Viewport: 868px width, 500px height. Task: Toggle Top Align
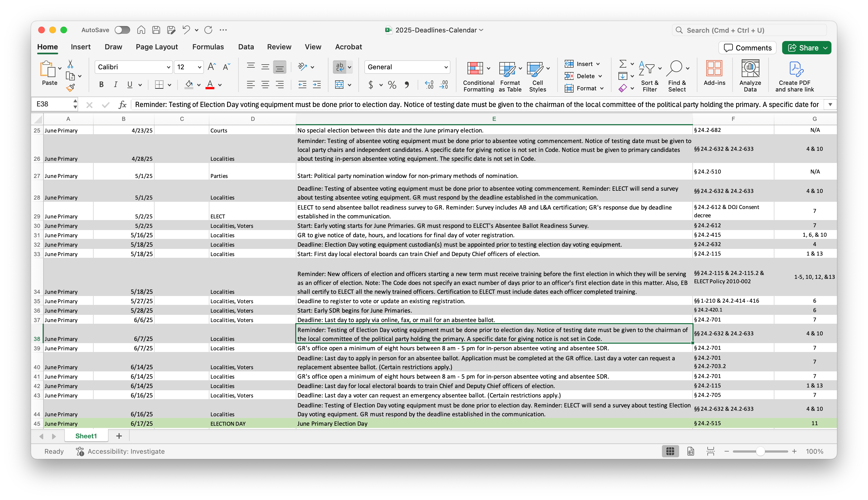[x=251, y=67]
